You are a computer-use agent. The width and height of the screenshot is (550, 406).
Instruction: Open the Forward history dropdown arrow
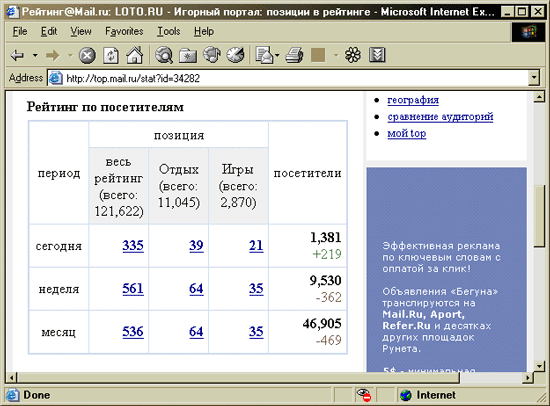pos(70,55)
